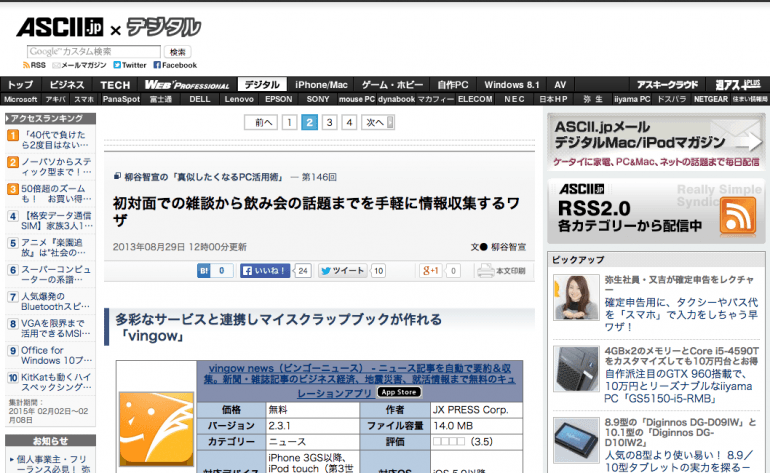Open the Microsoft sub-nav link
The width and height of the screenshot is (770, 473).
point(21,99)
